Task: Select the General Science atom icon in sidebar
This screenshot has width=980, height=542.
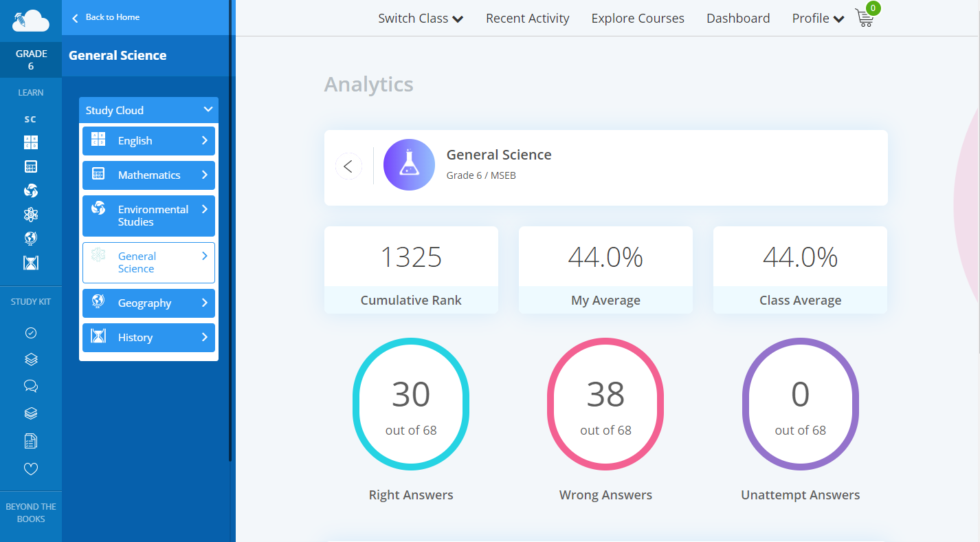Action: coord(31,215)
